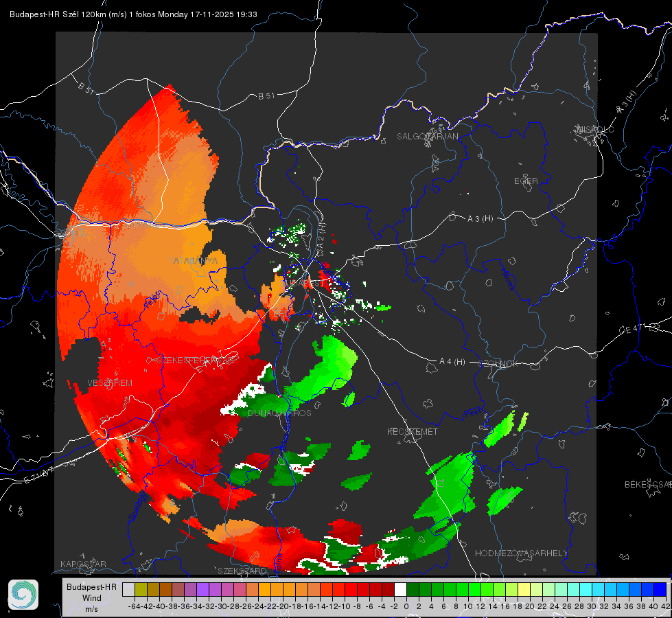Click the '20' value under the legend
The image size is (672, 618).
point(530,606)
